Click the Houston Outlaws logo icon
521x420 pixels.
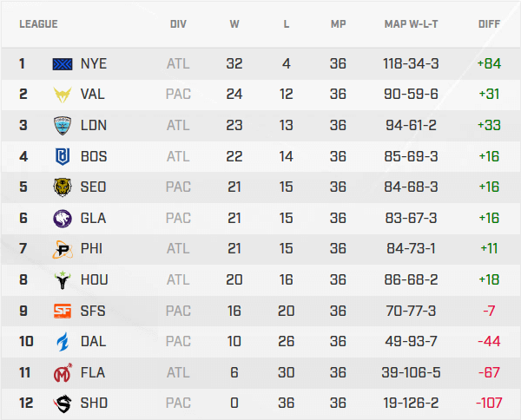point(63,279)
